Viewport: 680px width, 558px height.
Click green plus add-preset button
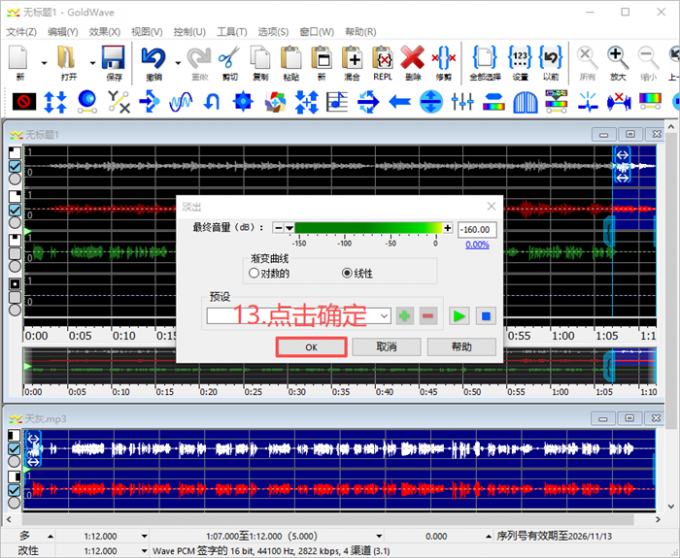pos(404,316)
